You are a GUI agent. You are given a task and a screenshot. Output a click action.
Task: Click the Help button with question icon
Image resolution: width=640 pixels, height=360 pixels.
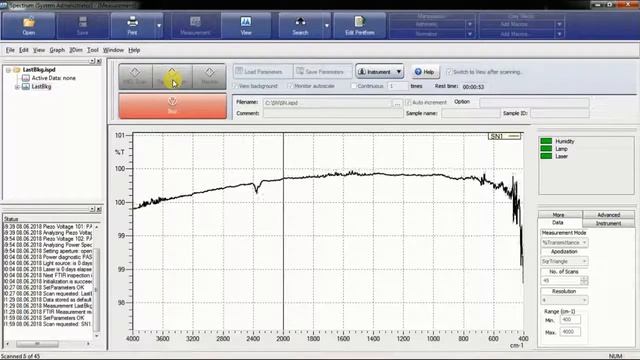425,72
